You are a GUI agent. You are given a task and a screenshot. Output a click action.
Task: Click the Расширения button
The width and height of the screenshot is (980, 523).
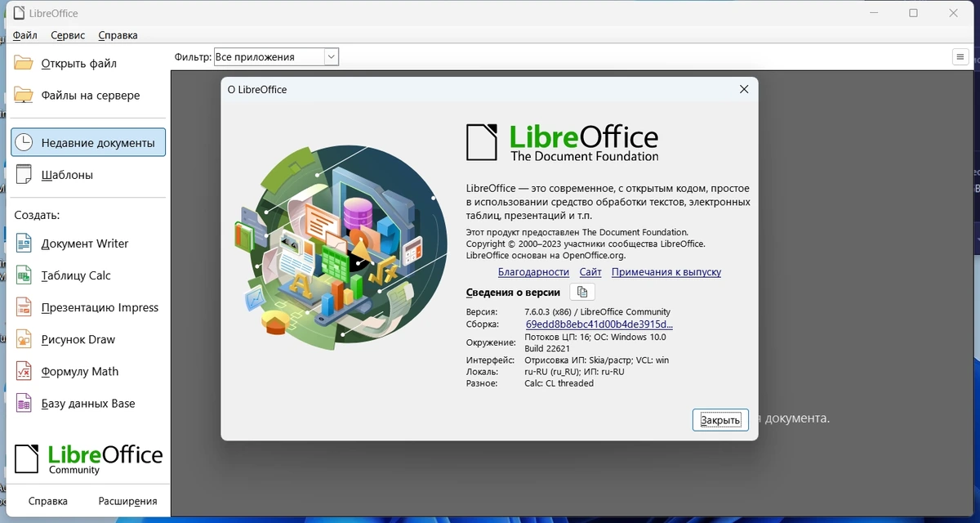point(127,501)
